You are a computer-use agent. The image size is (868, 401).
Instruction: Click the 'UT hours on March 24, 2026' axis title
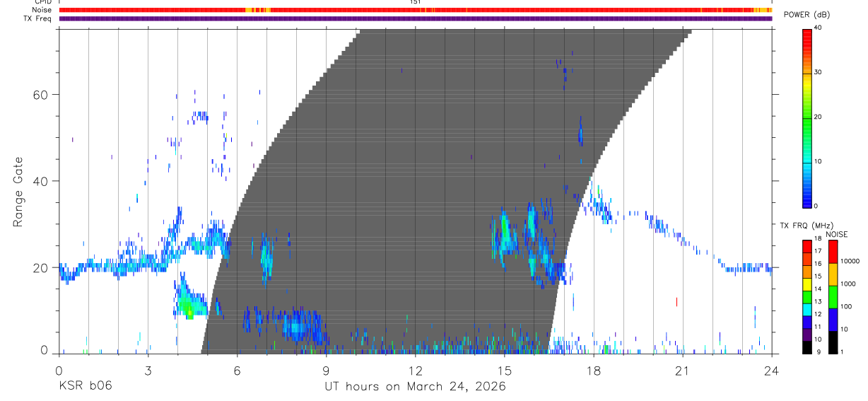tap(415, 386)
